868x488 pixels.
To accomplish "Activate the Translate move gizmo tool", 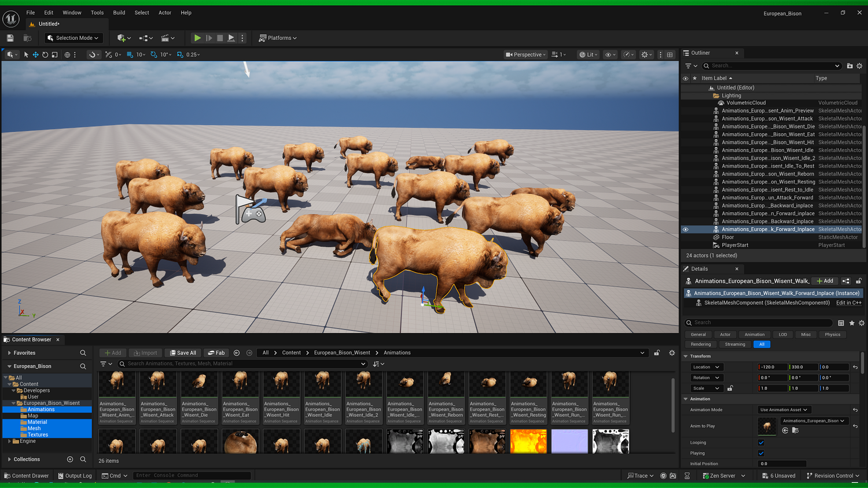I will coord(35,55).
